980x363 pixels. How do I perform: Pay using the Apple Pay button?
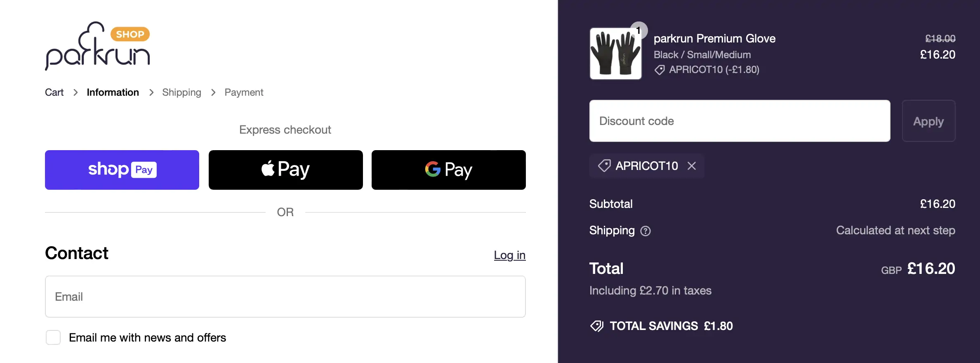tap(285, 170)
